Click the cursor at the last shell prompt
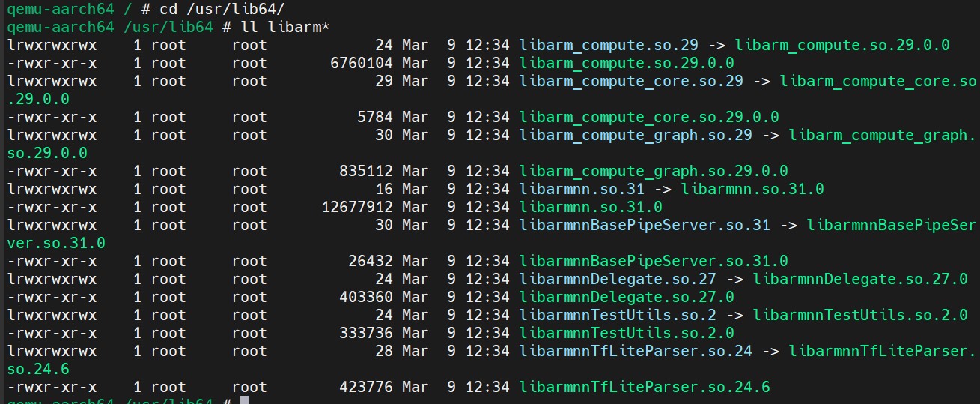 click(x=245, y=400)
